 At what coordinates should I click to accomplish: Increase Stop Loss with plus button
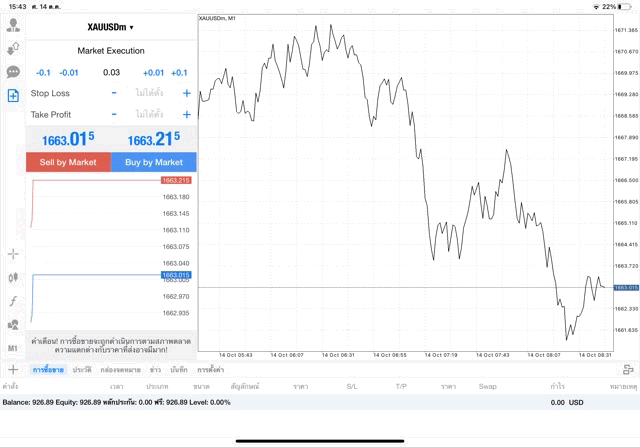point(187,93)
